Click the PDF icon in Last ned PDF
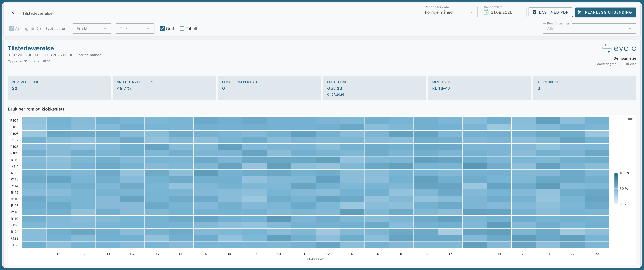 534,12
